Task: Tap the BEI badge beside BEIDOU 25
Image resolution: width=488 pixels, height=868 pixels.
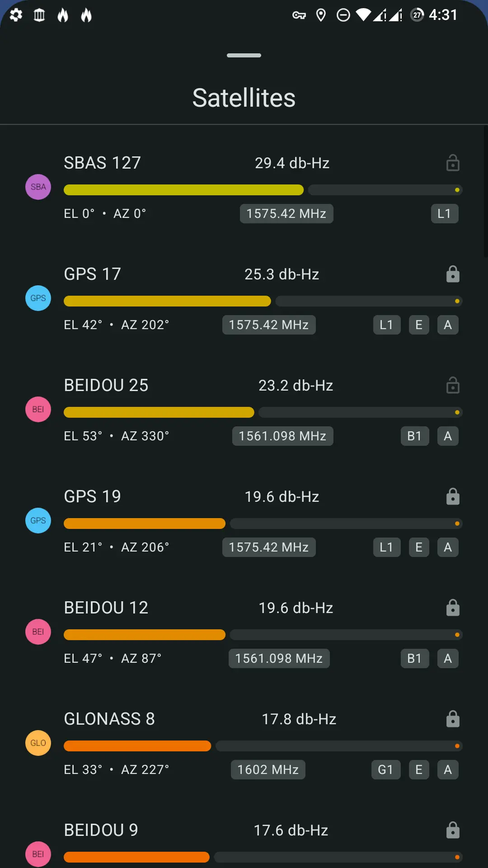Action: 38,409
